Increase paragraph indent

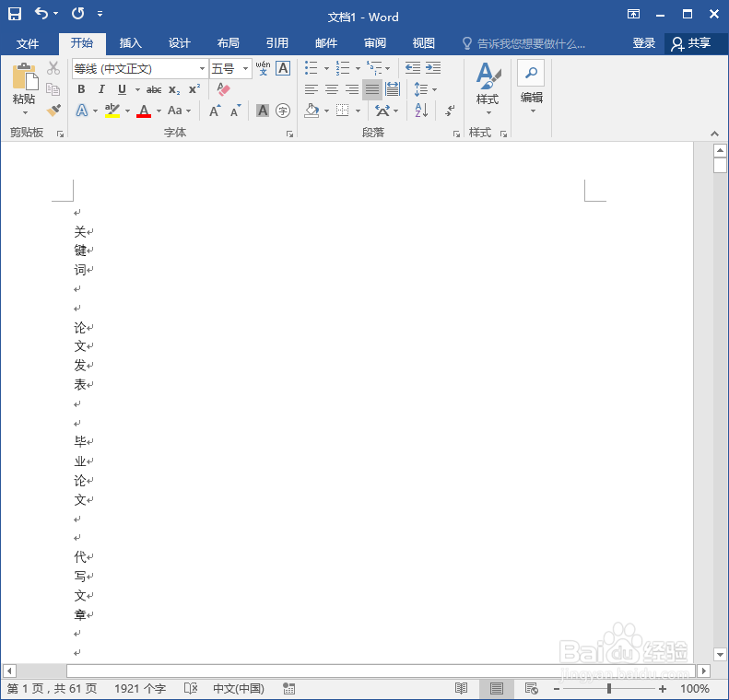(433, 68)
